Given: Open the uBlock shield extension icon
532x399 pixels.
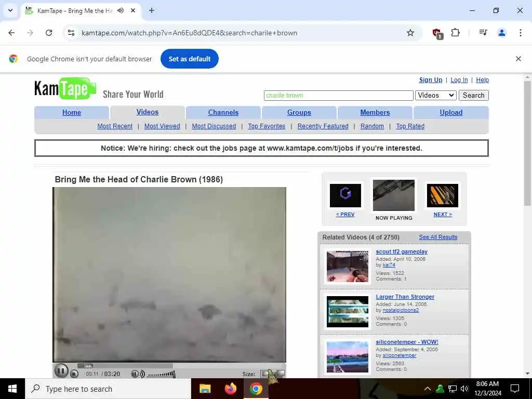Looking at the screenshot, I should 437,33.
